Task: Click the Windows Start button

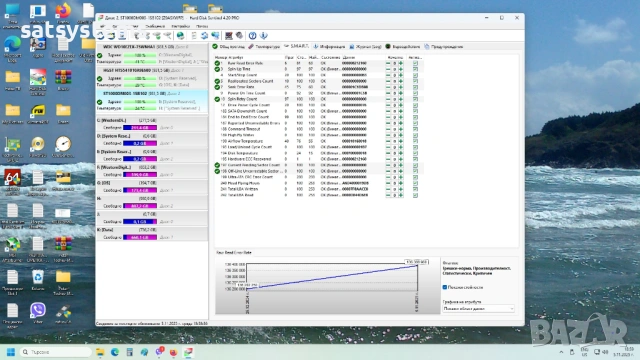Action: pyautogui.click(x=11, y=352)
